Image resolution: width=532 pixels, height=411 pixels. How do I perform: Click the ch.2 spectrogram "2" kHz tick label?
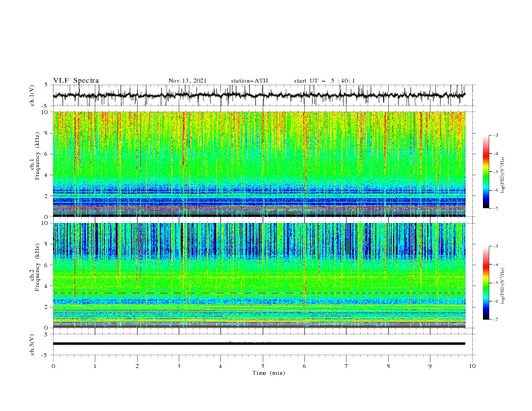click(x=46, y=307)
